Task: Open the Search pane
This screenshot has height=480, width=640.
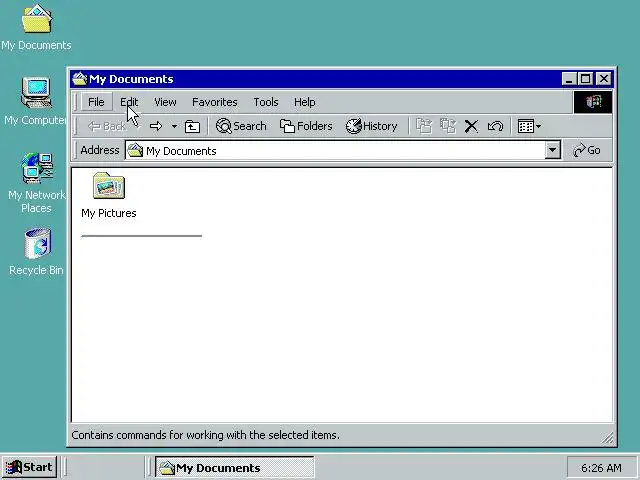Action: click(241, 126)
